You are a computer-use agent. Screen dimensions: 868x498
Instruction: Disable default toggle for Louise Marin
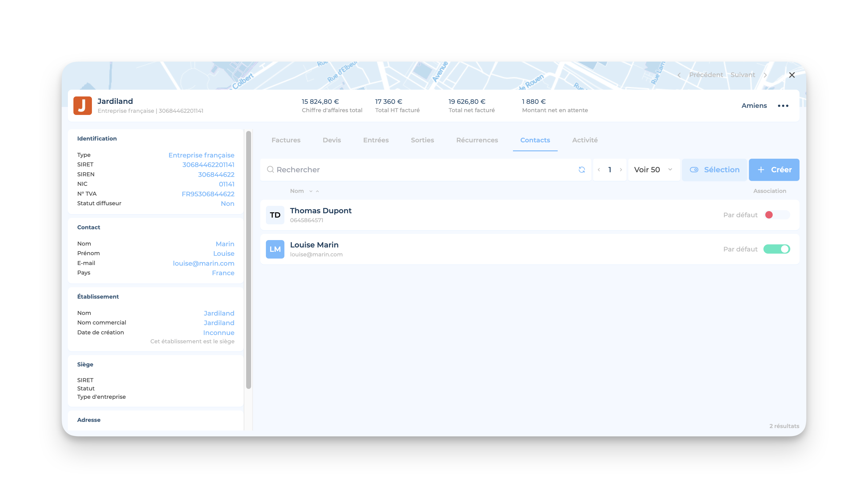coord(776,249)
